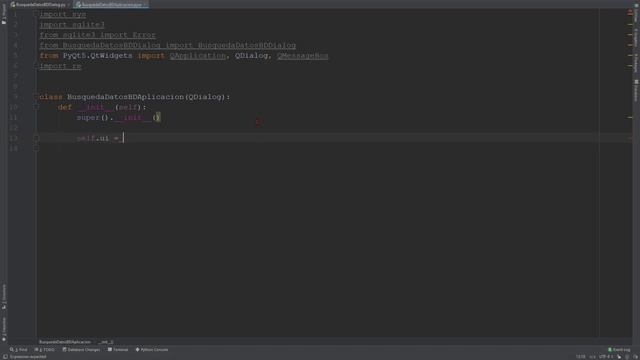Click BusquedaDatosBDAplicacion in the breadcrumb bar
This screenshot has height=360, width=640.
pyautogui.click(x=65, y=342)
